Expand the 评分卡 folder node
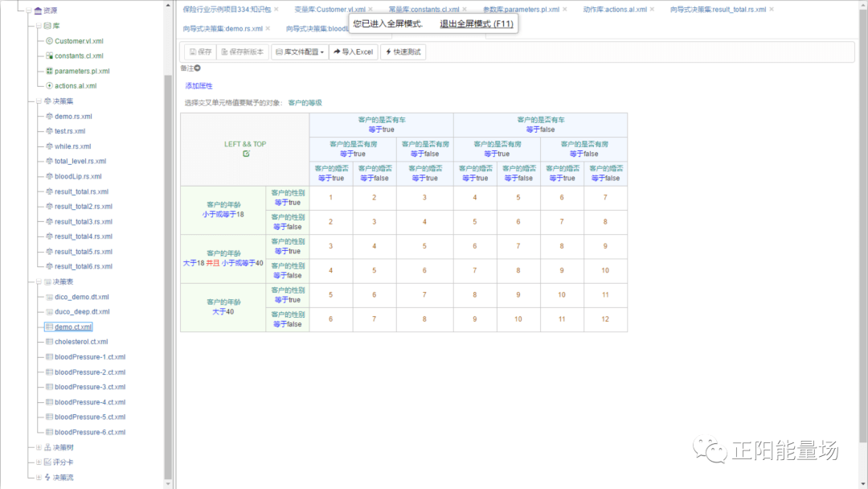The image size is (868, 489). click(x=39, y=462)
